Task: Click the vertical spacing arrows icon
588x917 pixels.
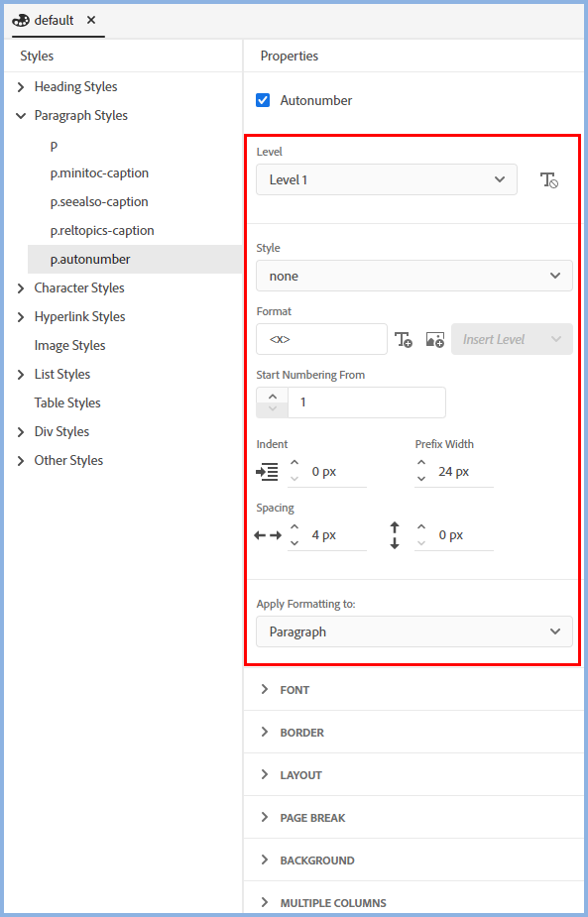Action: (x=395, y=535)
